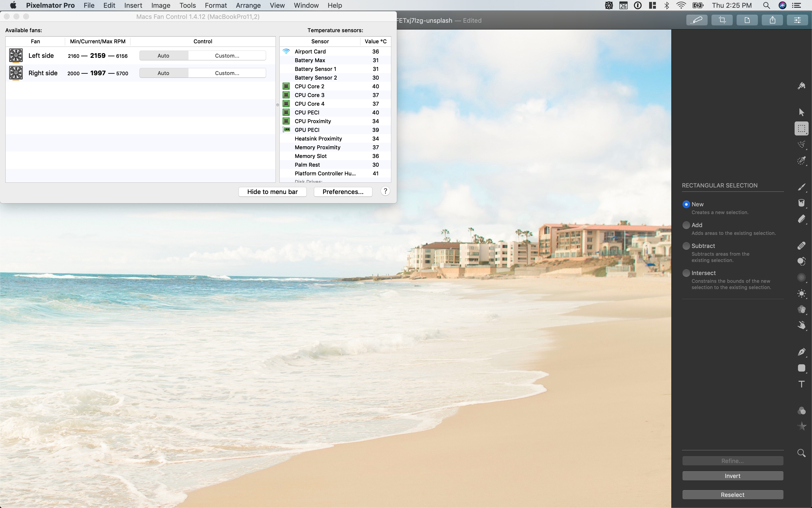Click the question mark help button
Viewport: 812px width, 508px height.
[x=385, y=191]
